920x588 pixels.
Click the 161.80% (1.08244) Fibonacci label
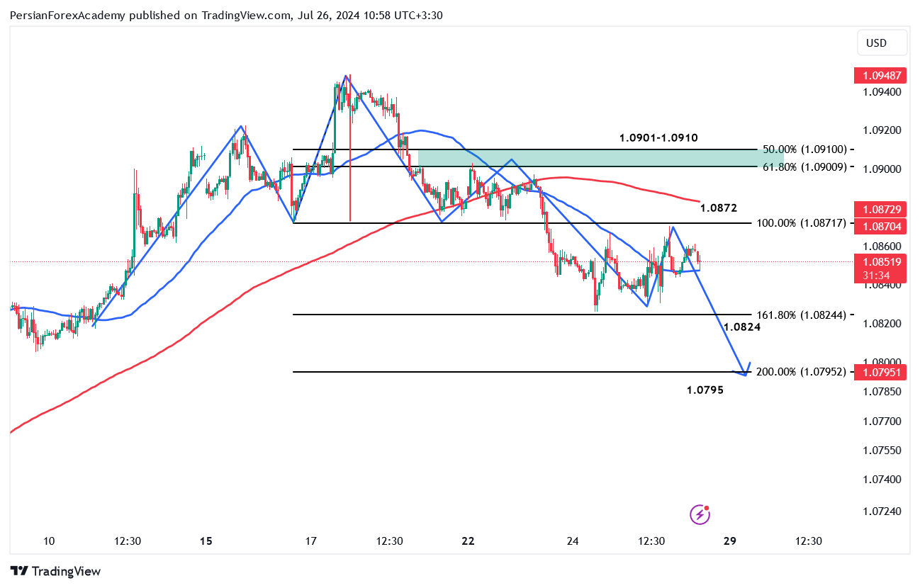click(802, 315)
